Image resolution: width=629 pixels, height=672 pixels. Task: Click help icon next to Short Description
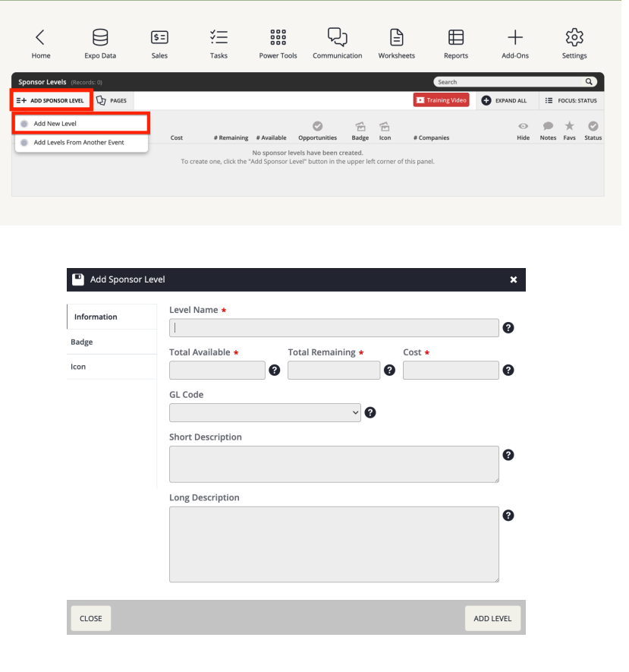point(508,455)
